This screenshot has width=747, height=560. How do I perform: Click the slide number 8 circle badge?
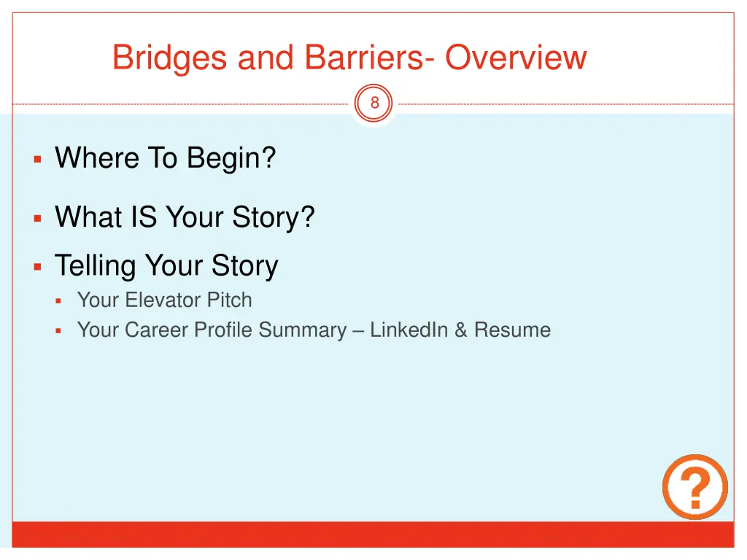tap(374, 103)
